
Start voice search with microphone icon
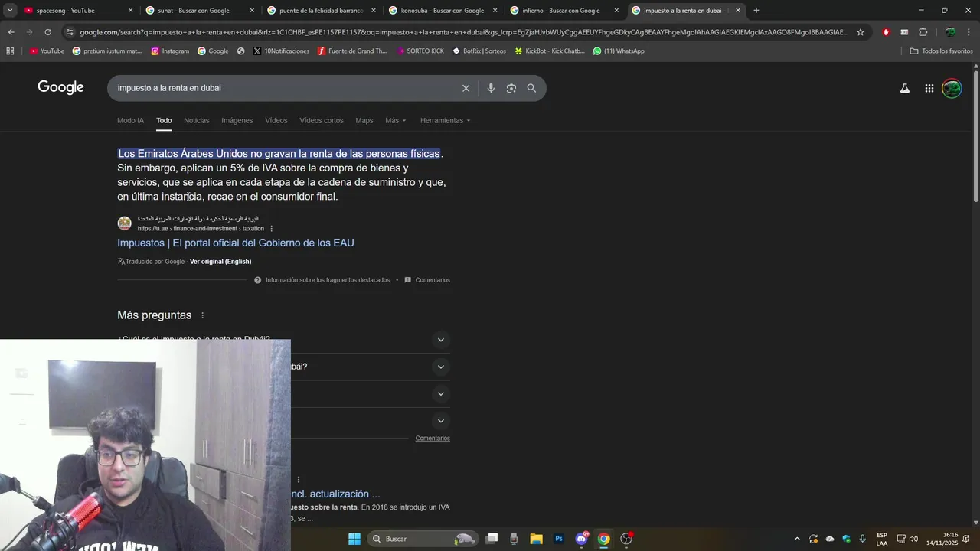pos(491,88)
